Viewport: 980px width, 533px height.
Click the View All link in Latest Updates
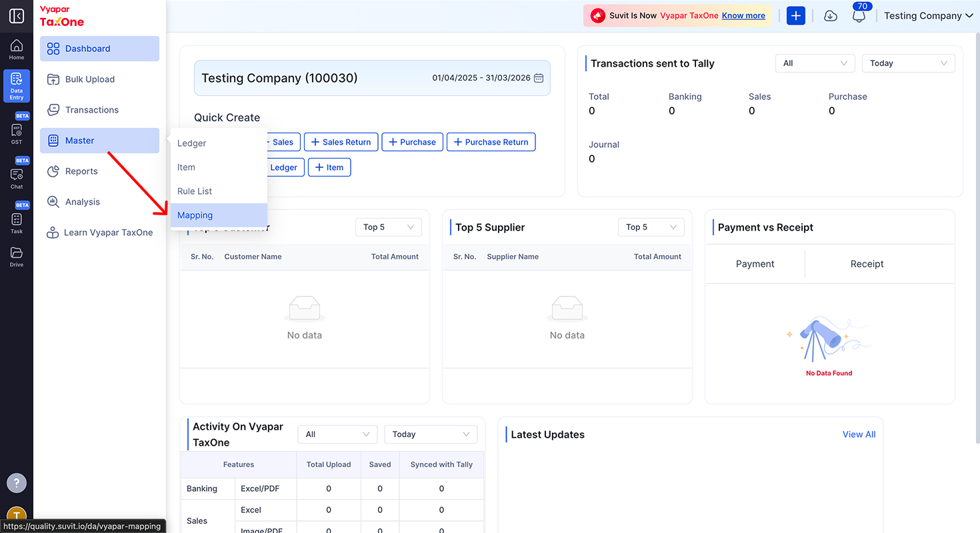coord(859,434)
